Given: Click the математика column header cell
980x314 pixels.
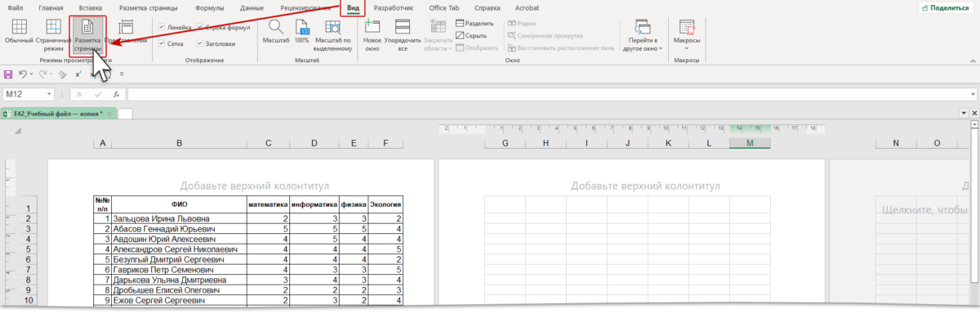Looking at the screenshot, I should coord(269,204).
